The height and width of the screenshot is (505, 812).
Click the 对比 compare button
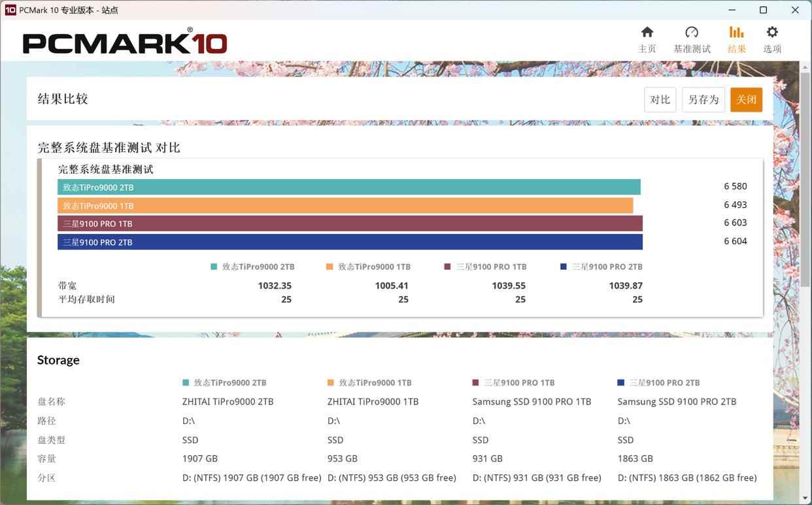click(x=660, y=100)
